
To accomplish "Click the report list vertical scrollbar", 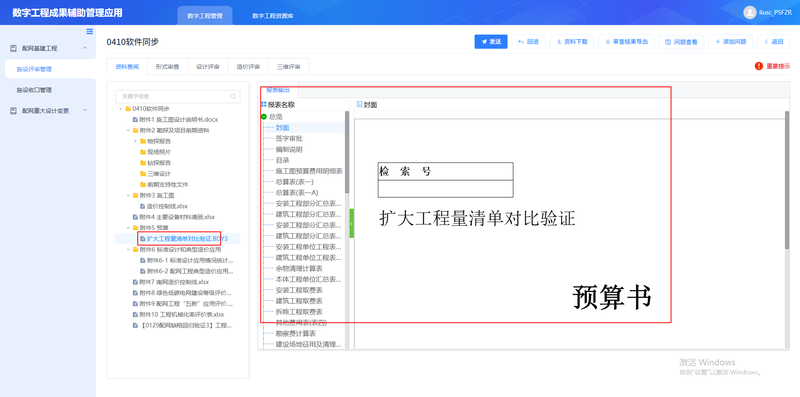I will 347,152.
